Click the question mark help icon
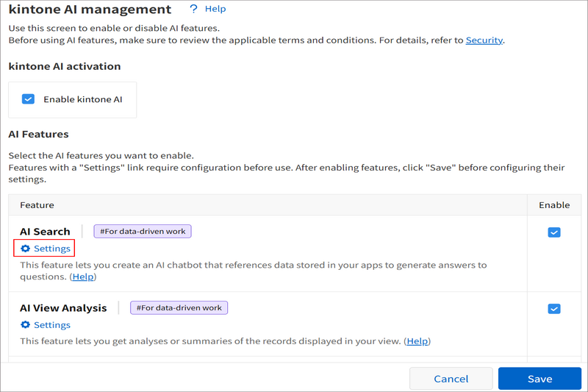The height and width of the screenshot is (392, 588). tap(193, 9)
